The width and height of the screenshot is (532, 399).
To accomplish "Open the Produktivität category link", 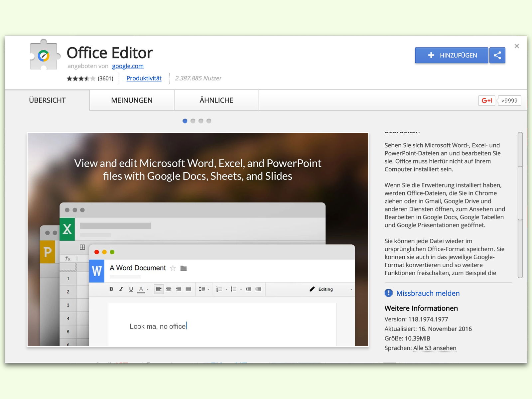I will [144, 78].
